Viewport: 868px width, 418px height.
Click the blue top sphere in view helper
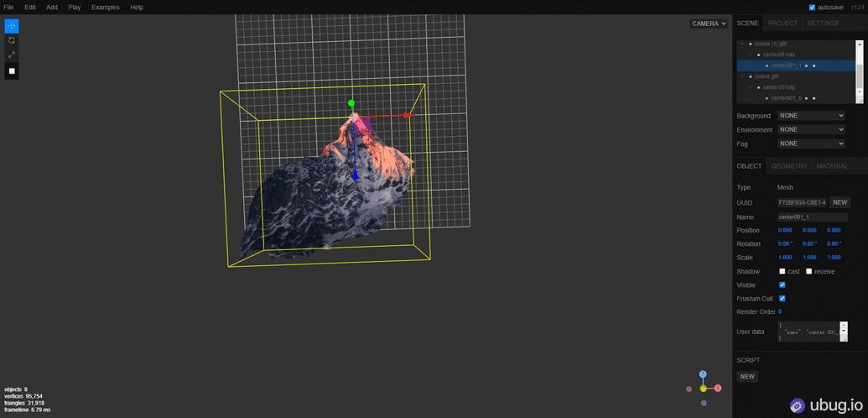point(703,374)
